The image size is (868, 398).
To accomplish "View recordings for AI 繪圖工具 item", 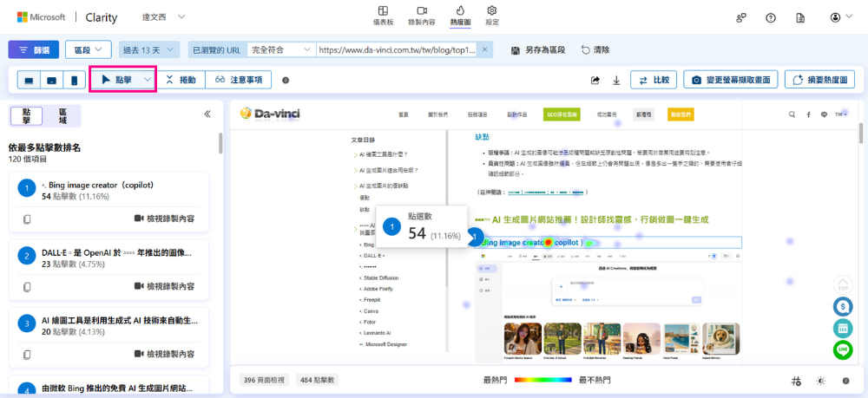I will point(164,355).
